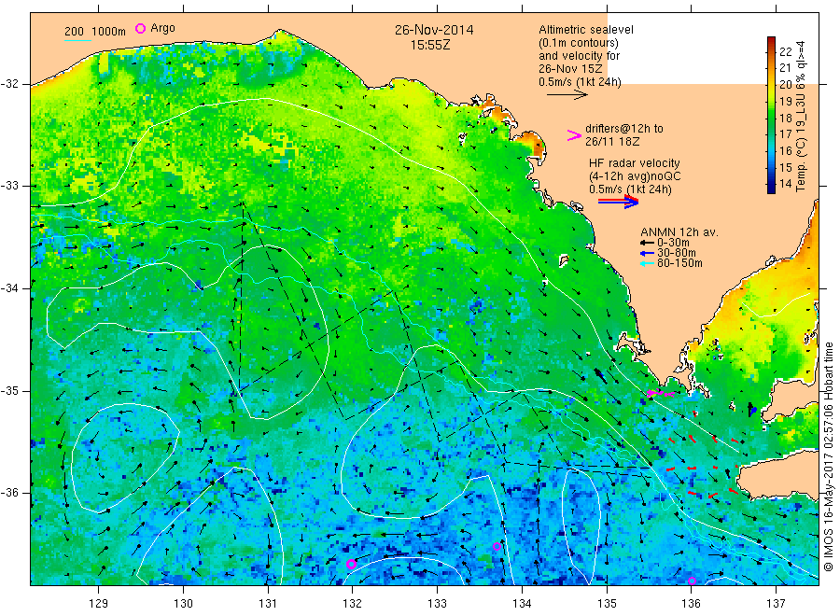This screenshot has height=616, width=840.
Task: Click the 'ANMN 12h av.' legend heading
Action: [x=679, y=232]
